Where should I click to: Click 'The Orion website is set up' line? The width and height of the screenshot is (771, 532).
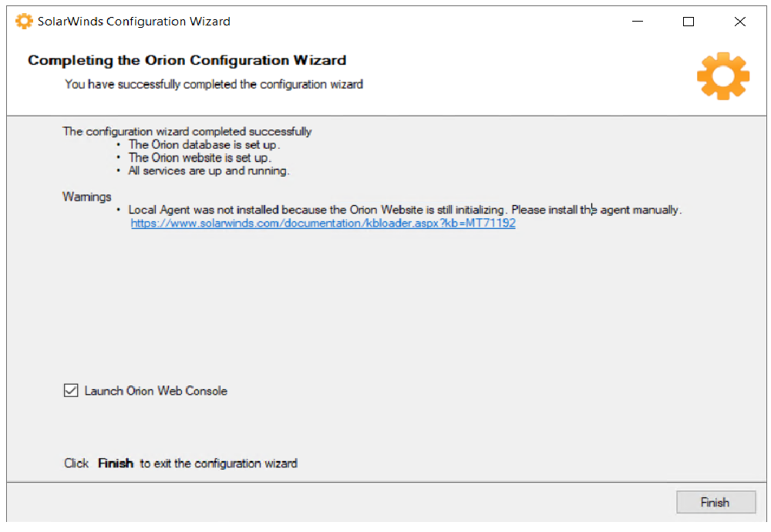point(200,158)
